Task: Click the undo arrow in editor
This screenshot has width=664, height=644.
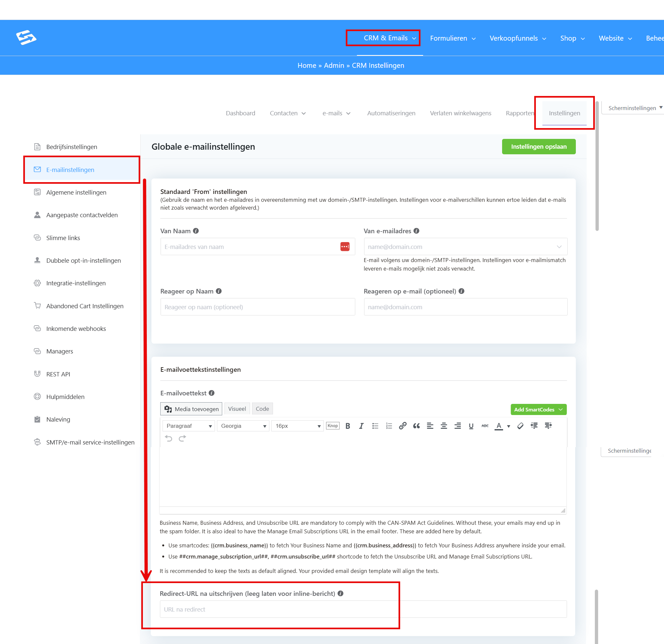Action: (x=168, y=439)
